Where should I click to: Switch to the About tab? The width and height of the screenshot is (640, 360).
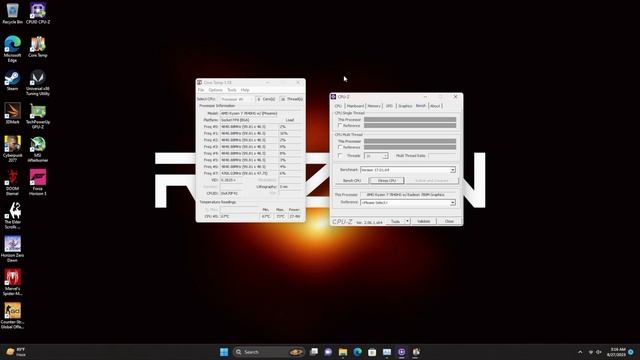click(x=435, y=106)
